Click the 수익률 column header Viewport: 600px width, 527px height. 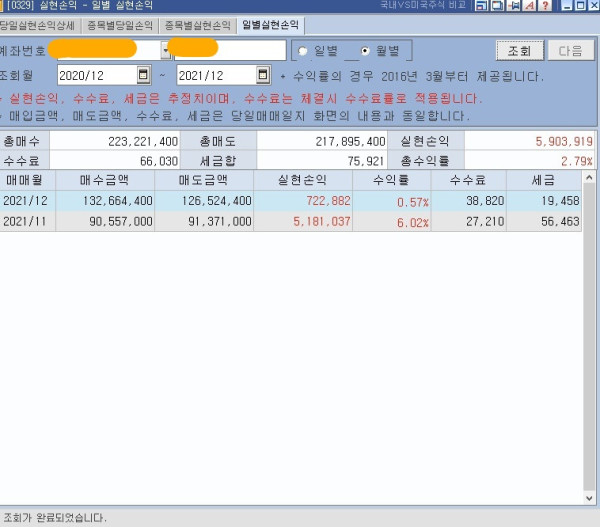(391, 180)
